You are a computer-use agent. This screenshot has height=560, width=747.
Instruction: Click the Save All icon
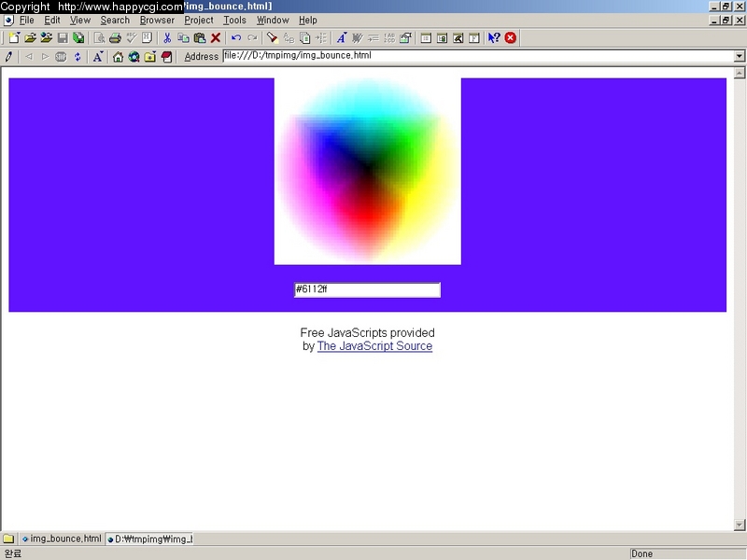coord(78,37)
